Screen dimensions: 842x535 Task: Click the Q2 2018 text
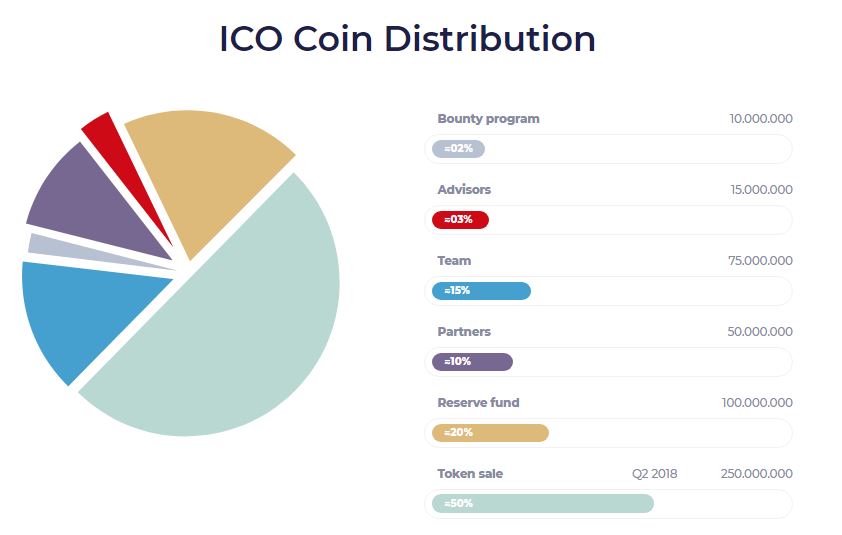654,474
